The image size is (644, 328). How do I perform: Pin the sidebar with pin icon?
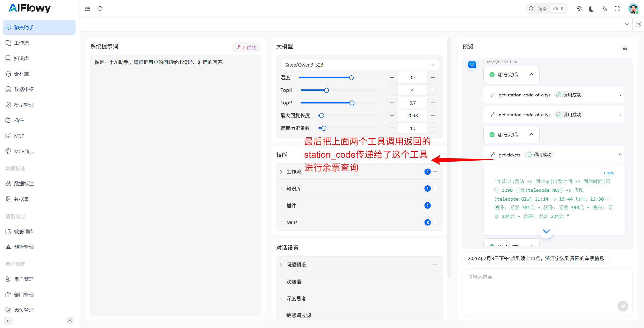pos(70,321)
